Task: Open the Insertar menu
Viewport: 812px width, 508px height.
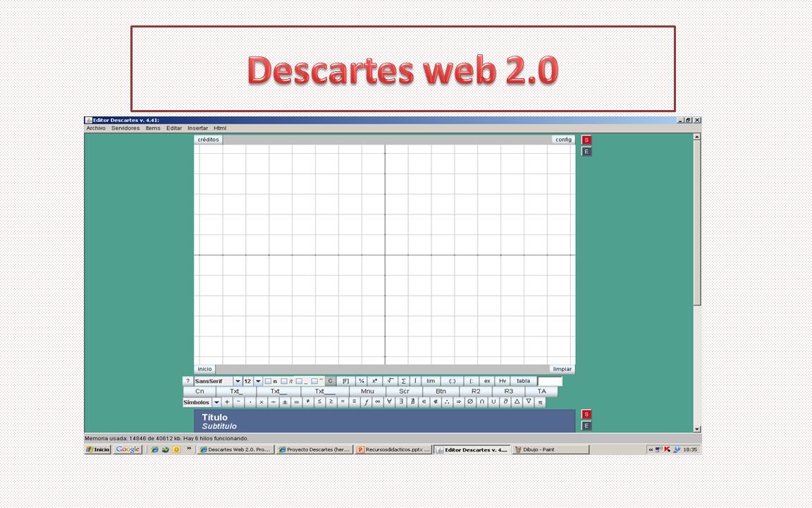Action: point(198,128)
